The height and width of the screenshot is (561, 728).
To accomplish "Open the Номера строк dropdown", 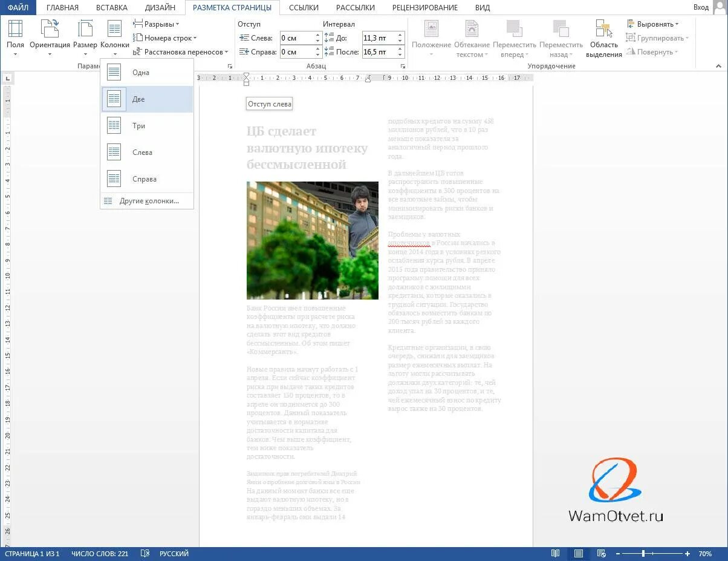I will (165, 38).
